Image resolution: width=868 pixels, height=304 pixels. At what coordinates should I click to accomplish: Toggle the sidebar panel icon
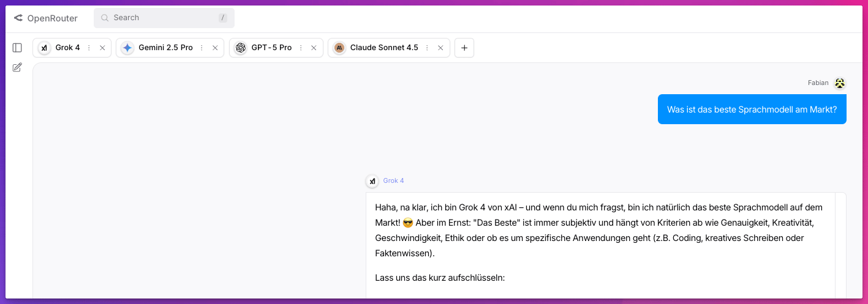pyautogui.click(x=17, y=48)
